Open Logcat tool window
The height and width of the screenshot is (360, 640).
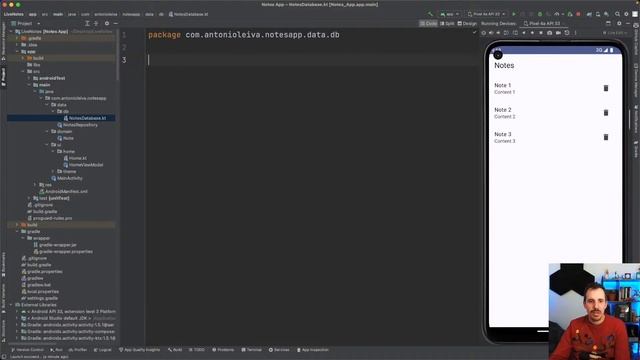[x=102, y=350]
